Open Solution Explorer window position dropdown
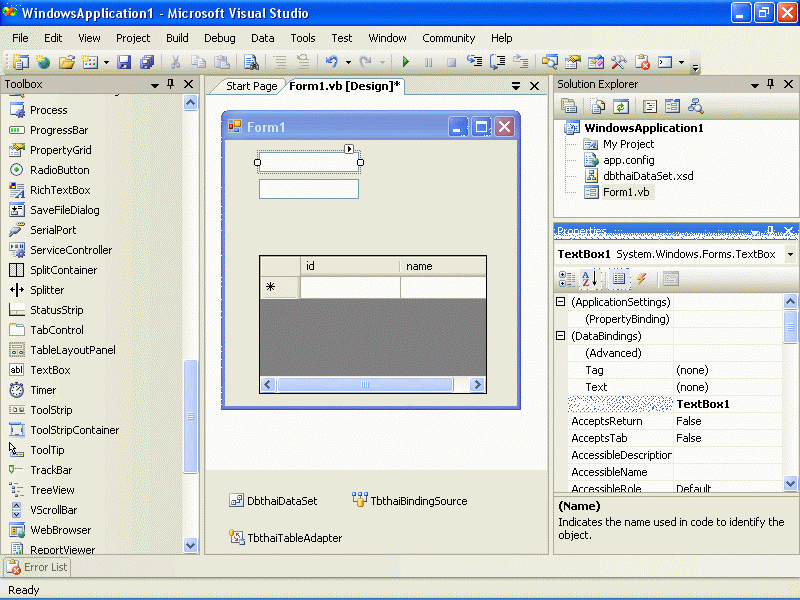This screenshot has width=800, height=600. [755, 85]
